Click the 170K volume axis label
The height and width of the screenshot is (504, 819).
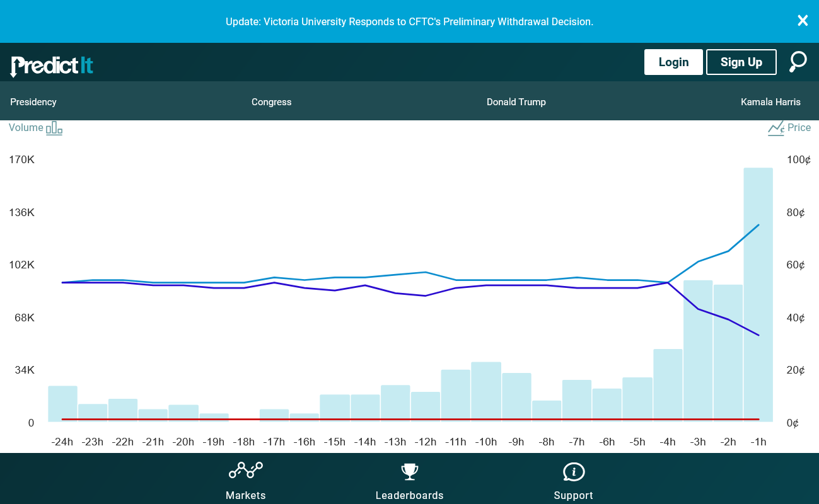pyautogui.click(x=21, y=159)
